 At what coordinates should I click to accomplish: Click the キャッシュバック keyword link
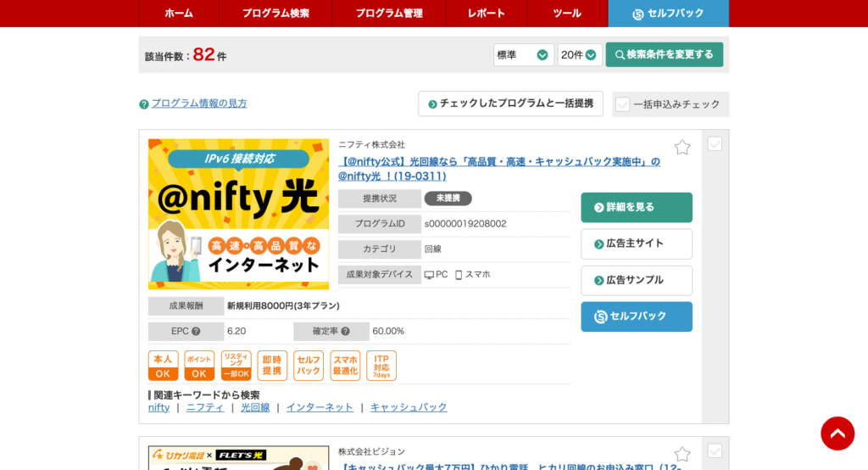tap(409, 407)
